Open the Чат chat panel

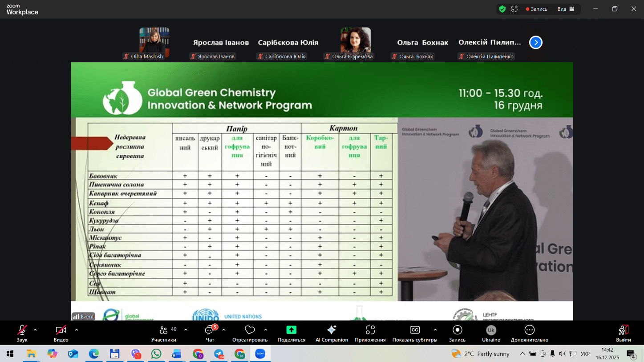point(210,330)
